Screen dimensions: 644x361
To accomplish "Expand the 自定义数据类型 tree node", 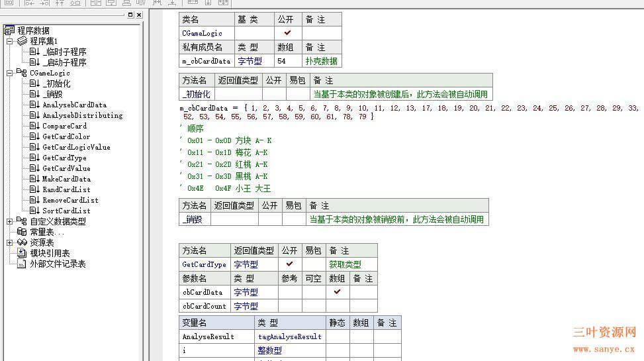I will tap(9, 221).
